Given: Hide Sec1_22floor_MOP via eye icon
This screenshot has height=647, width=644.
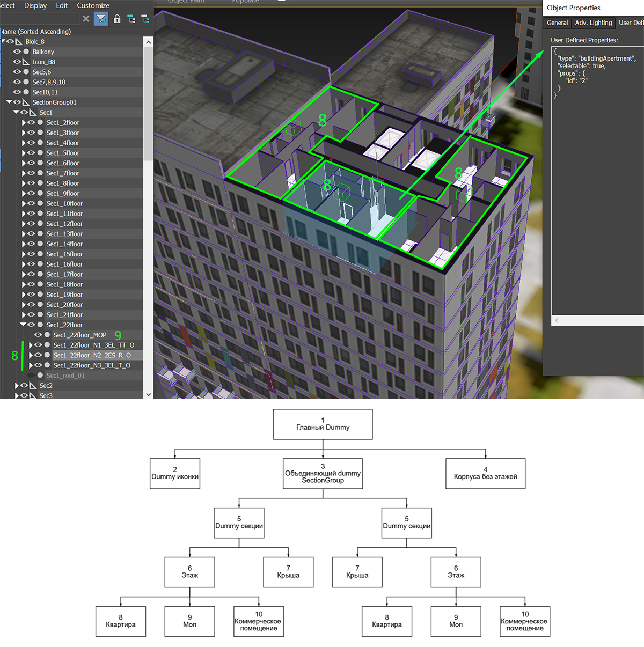Looking at the screenshot, I should [38, 335].
